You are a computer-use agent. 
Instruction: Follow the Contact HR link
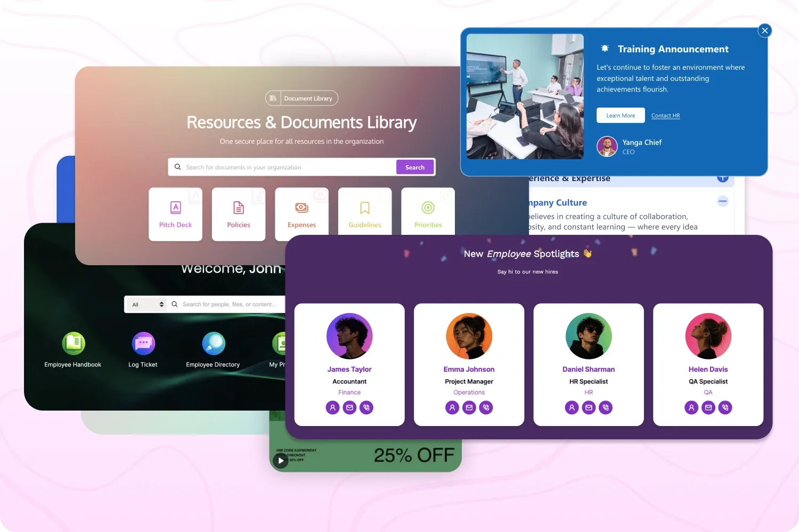(x=665, y=116)
